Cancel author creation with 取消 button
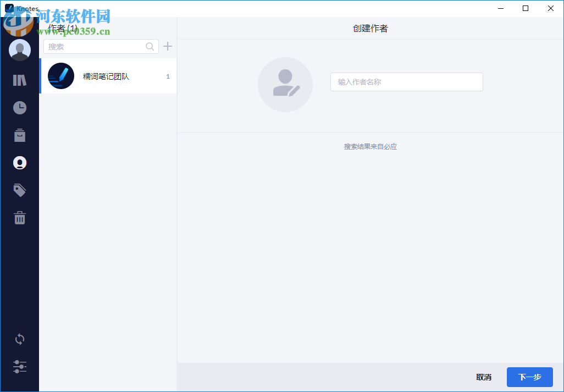564x392 pixels. (x=483, y=377)
